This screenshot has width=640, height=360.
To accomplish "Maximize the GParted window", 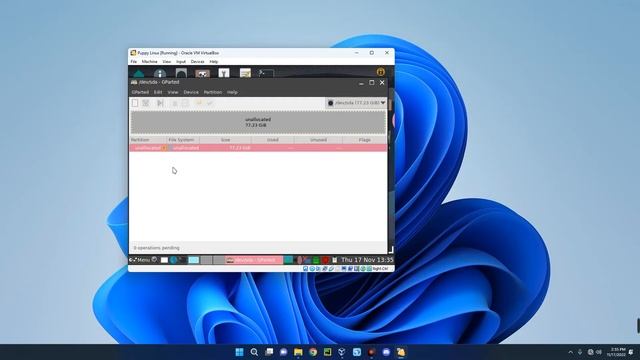I will (371, 82).
